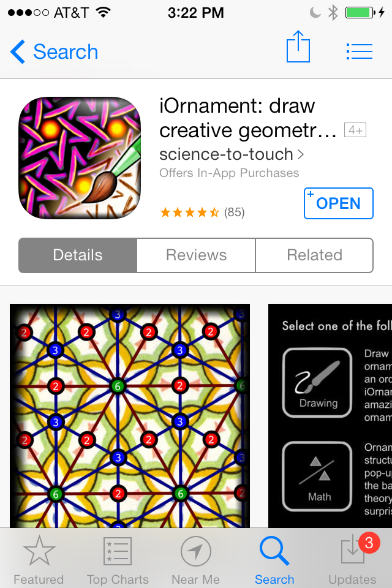Open the symmetry pattern screenshot thumbnail
The image size is (392, 588).
(x=130, y=415)
